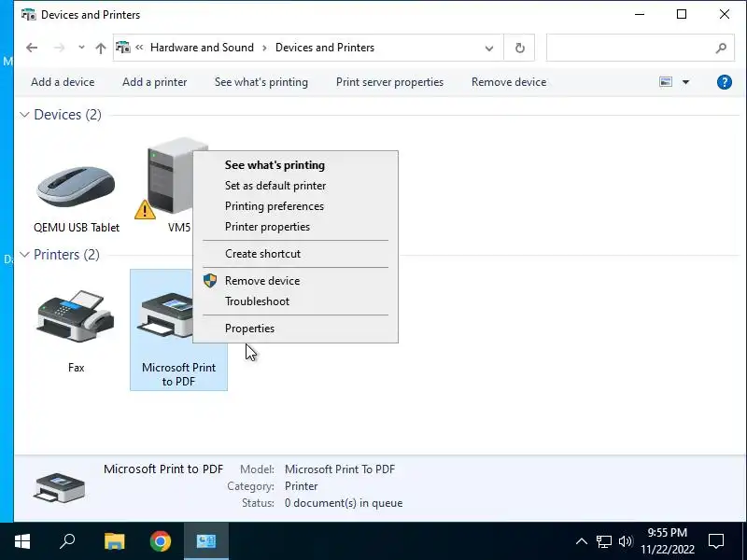Click the Control Panel taskbar button
Screen dimensions: 747x560
tap(206, 541)
